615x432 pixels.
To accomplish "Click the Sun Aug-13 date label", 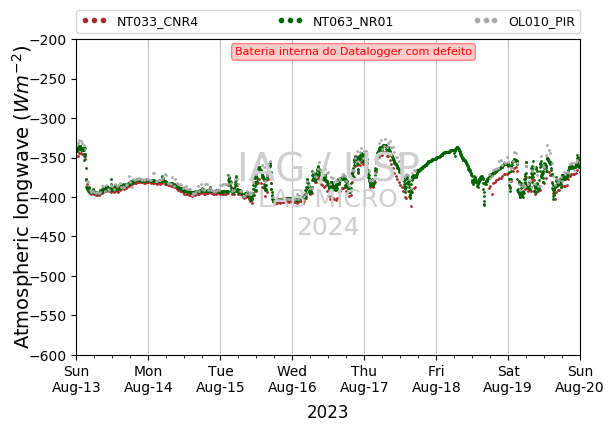I will click(x=76, y=379).
